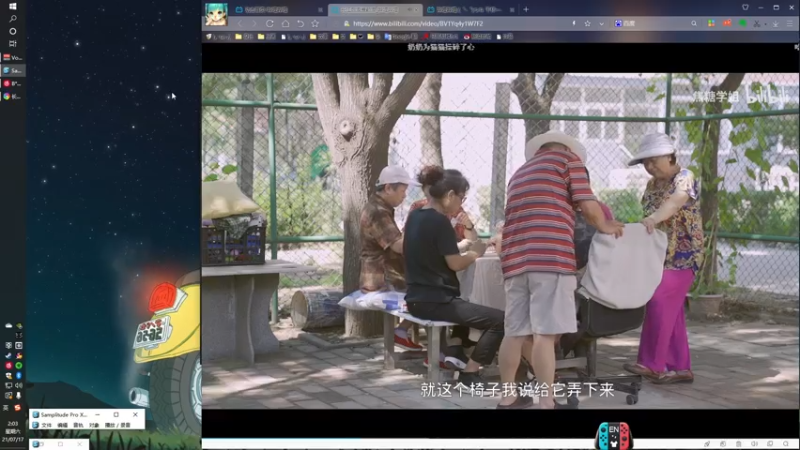Image resolution: width=800 pixels, height=450 pixels.
Task: Click the restore closed page undo arrow
Action: tap(301, 23)
